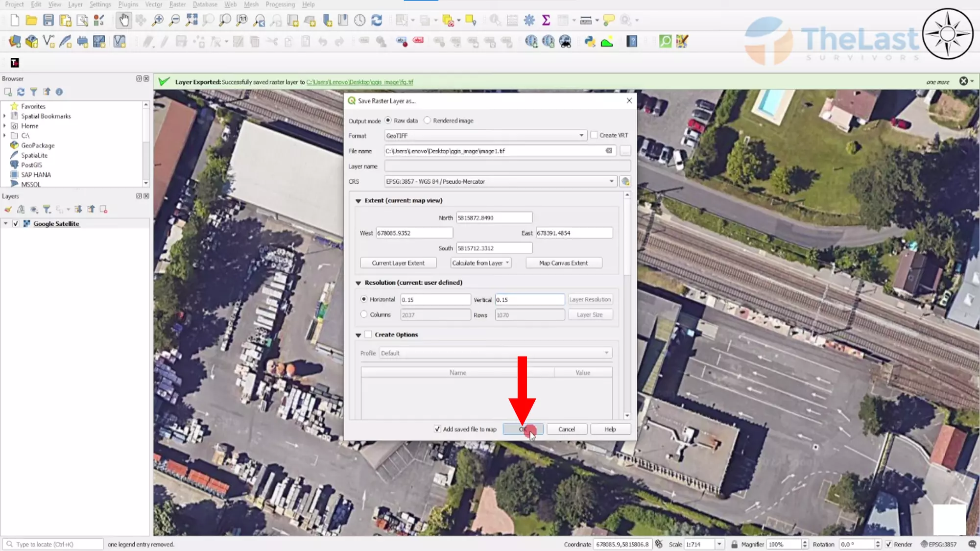The width and height of the screenshot is (980, 551).
Task: Dismiss the Layer Exported message bar
Action: [963, 81]
